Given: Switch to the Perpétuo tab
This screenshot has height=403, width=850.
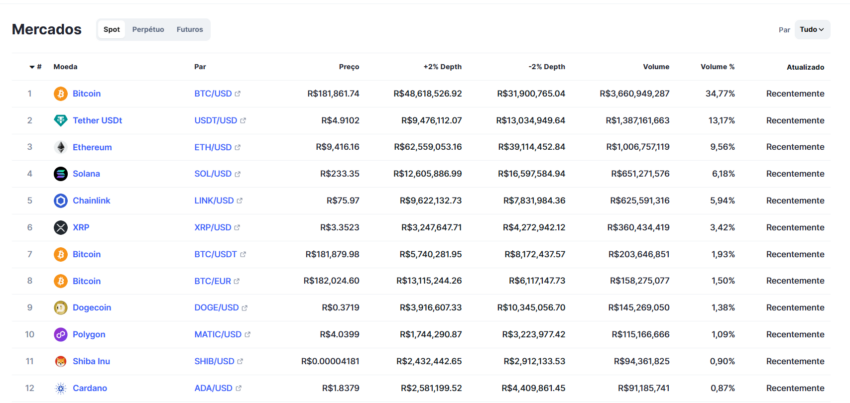Looking at the screenshot, I should [x=148, y=30].
